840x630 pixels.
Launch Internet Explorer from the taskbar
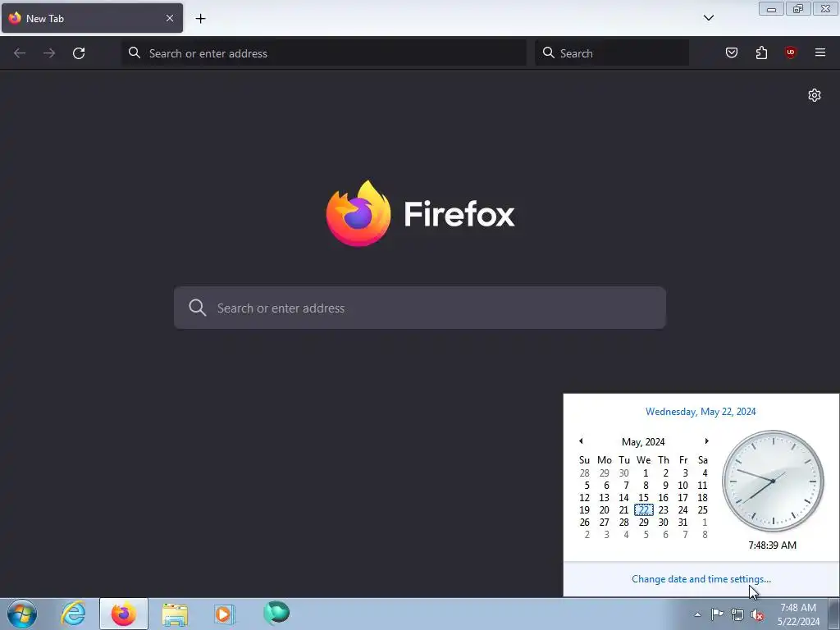click(73, 614)
